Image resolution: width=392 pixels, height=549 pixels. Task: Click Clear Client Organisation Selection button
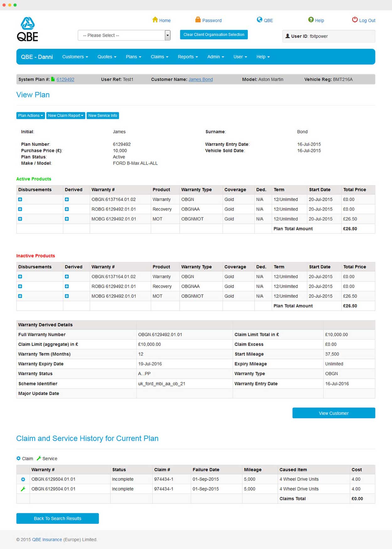click(214, 35)
